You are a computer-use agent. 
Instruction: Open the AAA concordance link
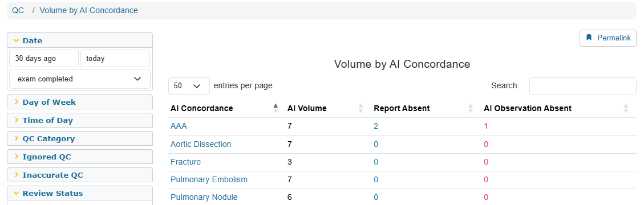pyautogui.click(x=179, y=126)
